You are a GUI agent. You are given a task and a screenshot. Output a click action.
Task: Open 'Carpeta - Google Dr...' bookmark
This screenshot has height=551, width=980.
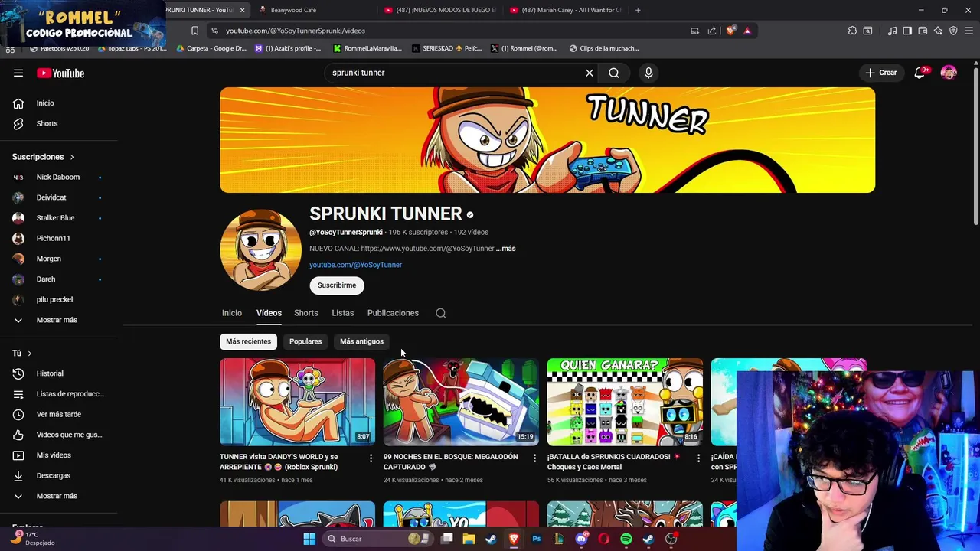click(211, 48)
